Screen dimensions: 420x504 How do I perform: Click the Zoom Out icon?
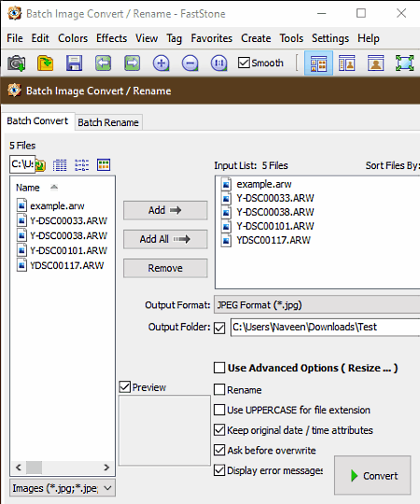click(189, 63)
